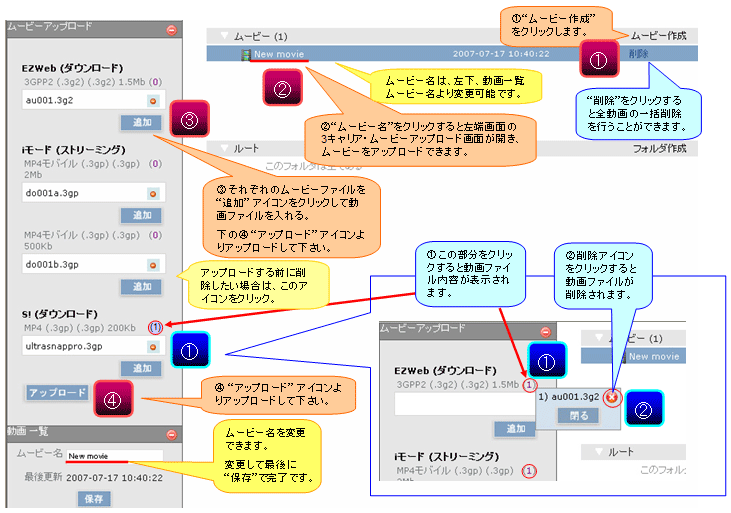
Task: Click the ultrasnappro.3gp file input field
Action: coord(93,347)
